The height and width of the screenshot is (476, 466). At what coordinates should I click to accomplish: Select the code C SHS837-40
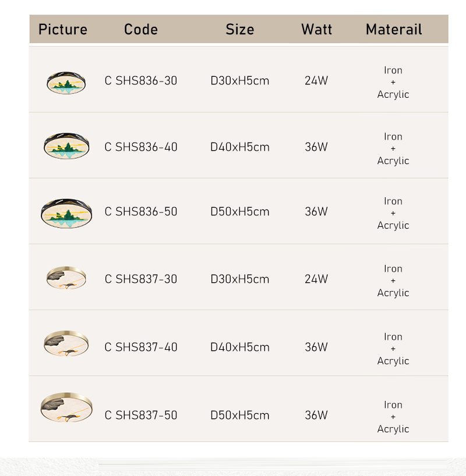click(141, 347)
